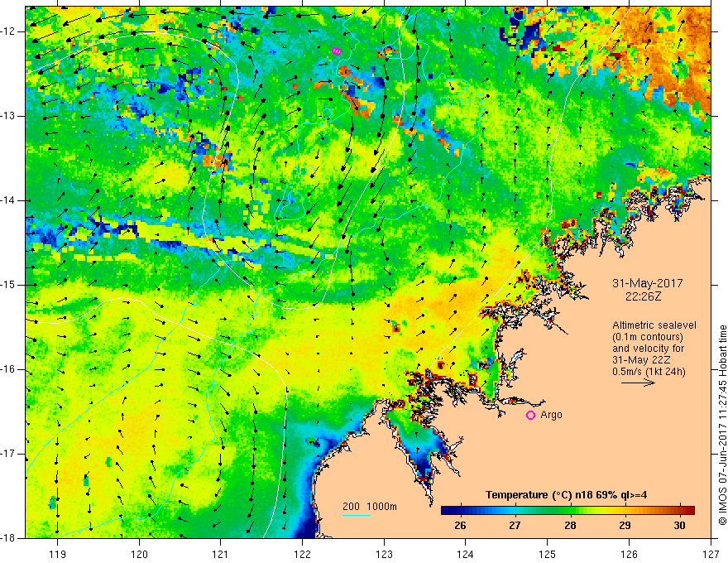
Task: Click the '200 1000m' depth contour label
Action: pyautogui.click(x=370, y=507)
